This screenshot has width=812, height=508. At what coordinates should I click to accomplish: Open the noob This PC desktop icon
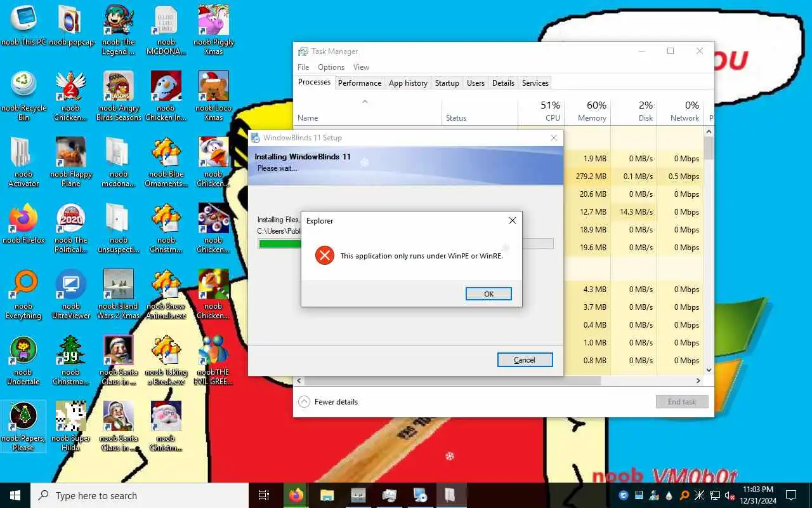[23, 25]
